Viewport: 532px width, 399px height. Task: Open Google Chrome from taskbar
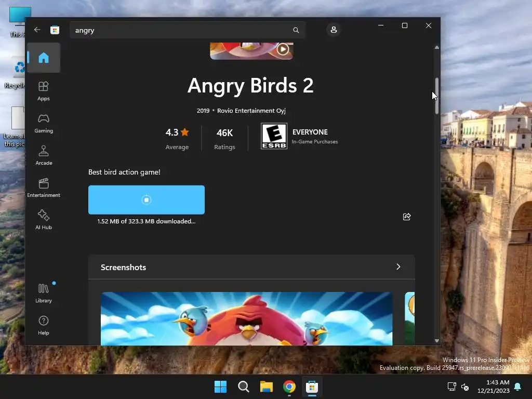(x=289, y=387)
